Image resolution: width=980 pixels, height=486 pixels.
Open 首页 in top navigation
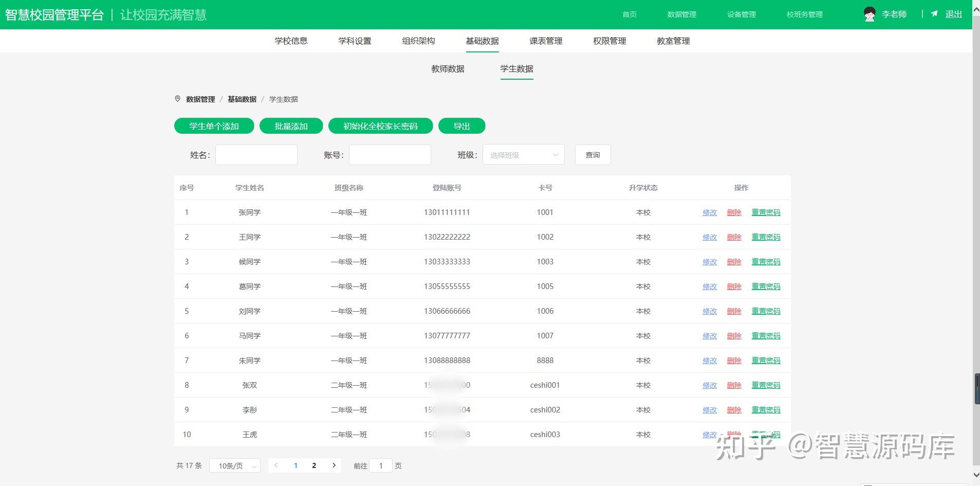(630, 14)
